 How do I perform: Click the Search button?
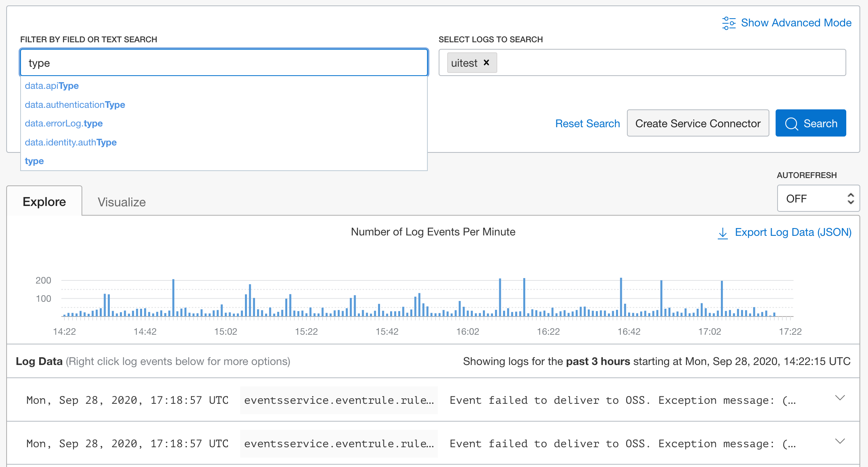[811, 123]
